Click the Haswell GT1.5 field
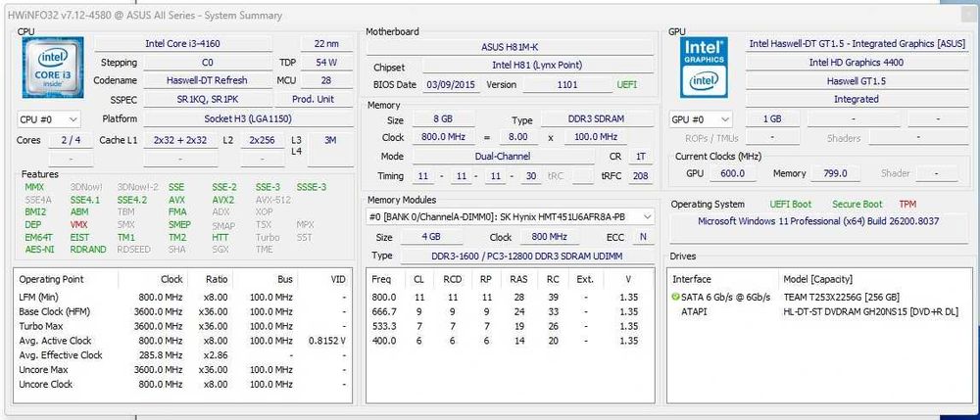The width and height of the screenshot is (980, 420). 857,81
